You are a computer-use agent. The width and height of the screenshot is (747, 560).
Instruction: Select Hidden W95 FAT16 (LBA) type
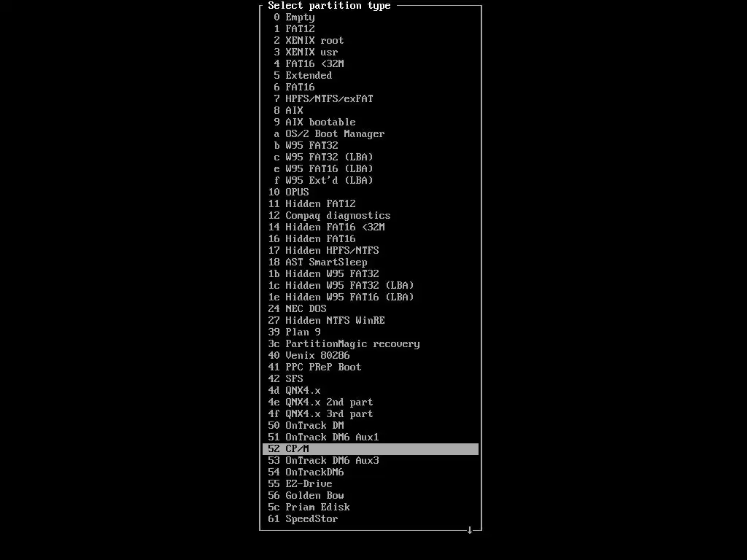(x=370, y=297)
